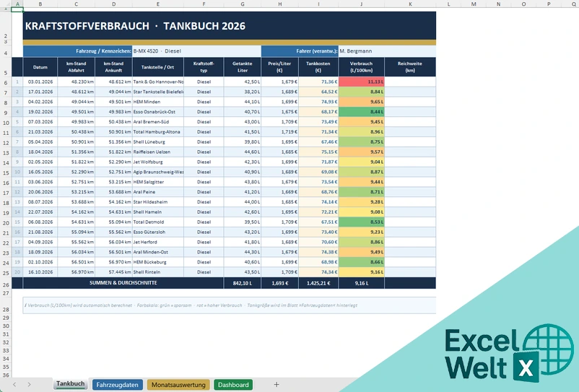The height and width of the screenshot is (392, 579).
Task: Select the station cell 'HEM Salzgitter'
Action: point(157,182)
